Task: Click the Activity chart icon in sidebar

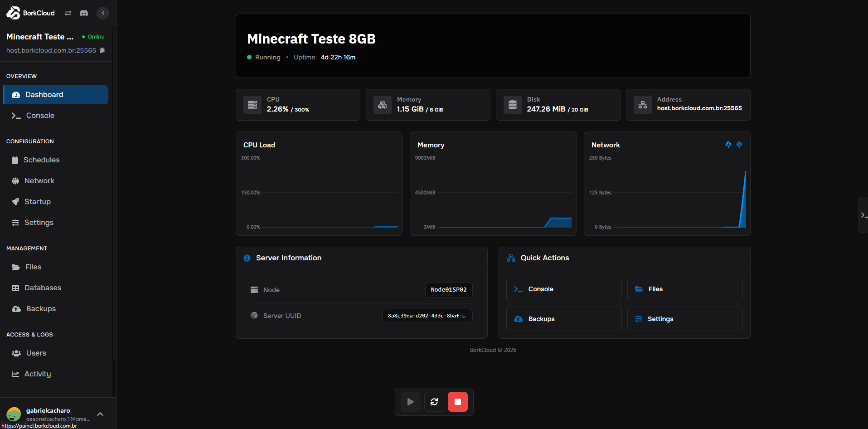Action: point(15,374)
